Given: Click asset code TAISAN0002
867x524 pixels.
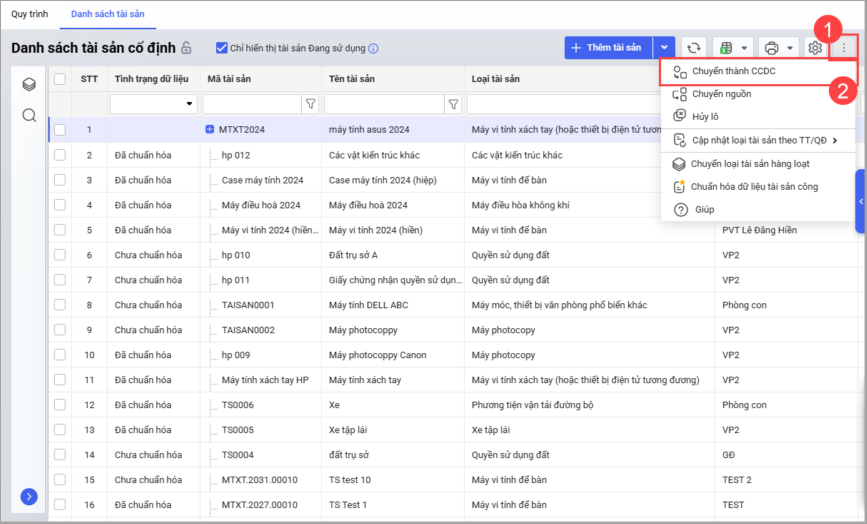Looking at the screenshot, I should pyautogui.click(x=248, y=330).
